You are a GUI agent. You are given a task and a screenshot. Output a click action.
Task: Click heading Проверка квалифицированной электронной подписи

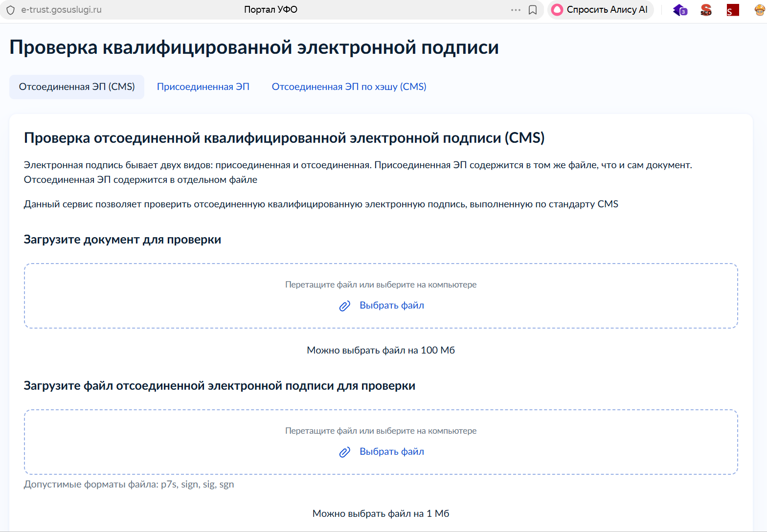(x=254, y=47)
